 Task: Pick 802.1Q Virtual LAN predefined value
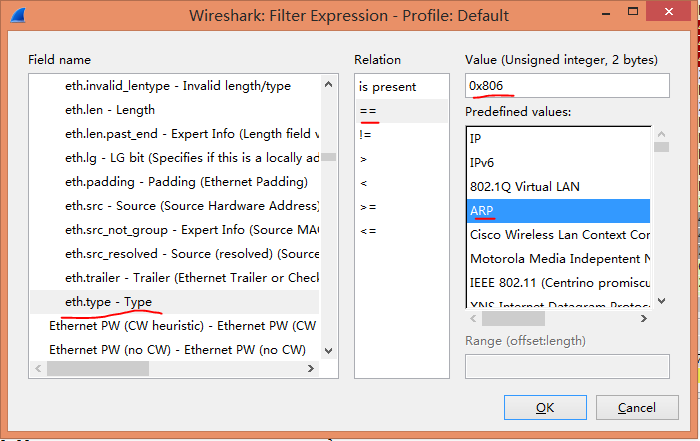[x=558, y=187]
